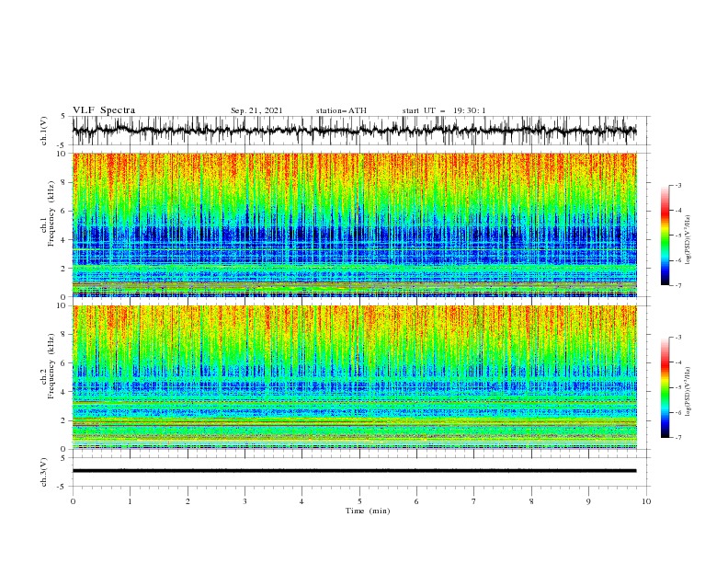
Task: Click the upper PSD color scale bar
Action: point(665,236)
